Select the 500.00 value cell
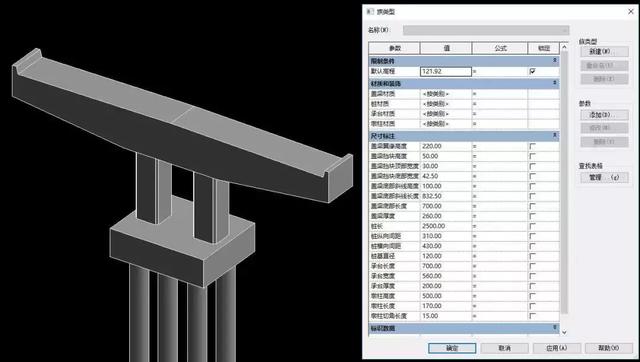This screenshot has width=640, height=362. click(446, 296)
